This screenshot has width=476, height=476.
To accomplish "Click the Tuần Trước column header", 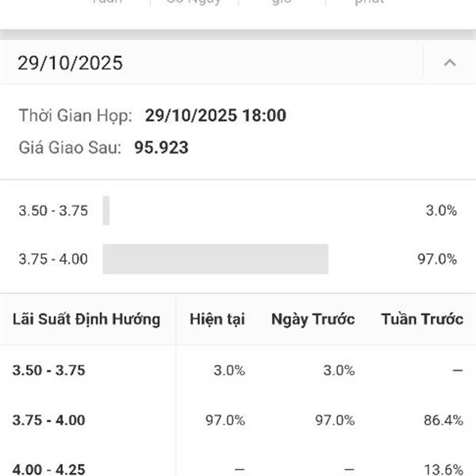I will (x=422, y=319).
